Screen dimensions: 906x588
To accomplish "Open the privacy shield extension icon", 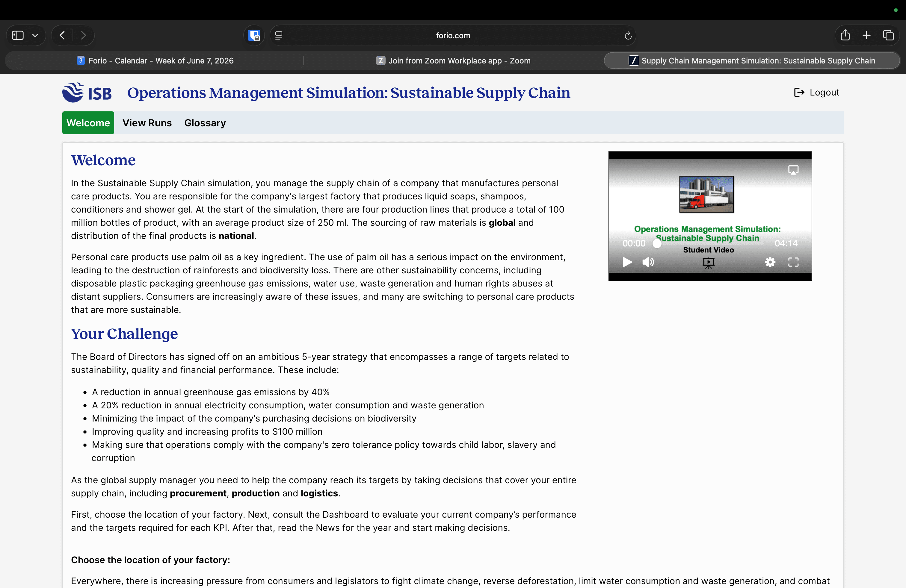I will (x=254, y=35).
